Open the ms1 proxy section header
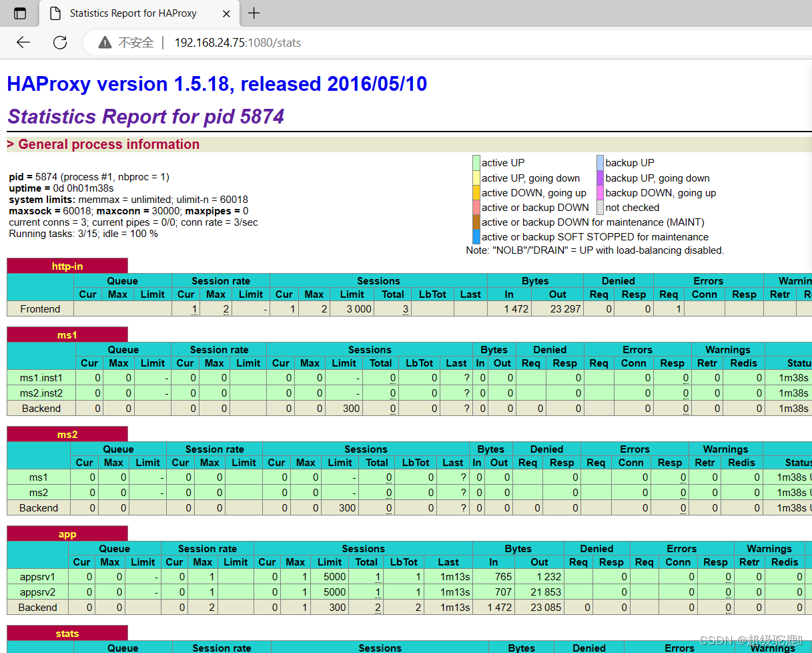This screenshot has width=812, height=653. pos(67,335)
